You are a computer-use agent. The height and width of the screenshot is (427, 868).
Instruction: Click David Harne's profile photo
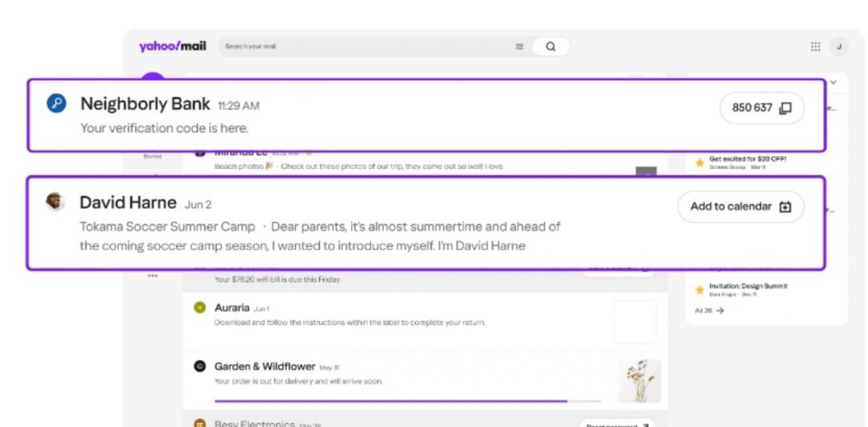click(x=55, y=202)
